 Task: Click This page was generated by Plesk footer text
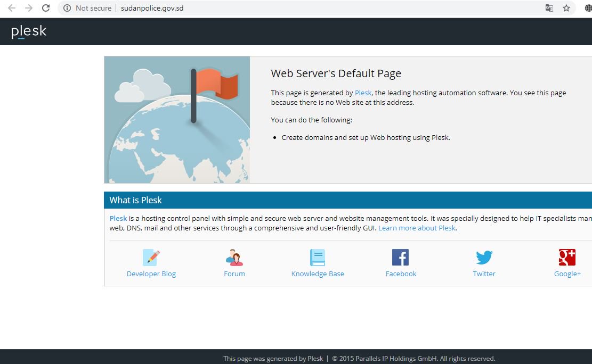click(273, 359)
